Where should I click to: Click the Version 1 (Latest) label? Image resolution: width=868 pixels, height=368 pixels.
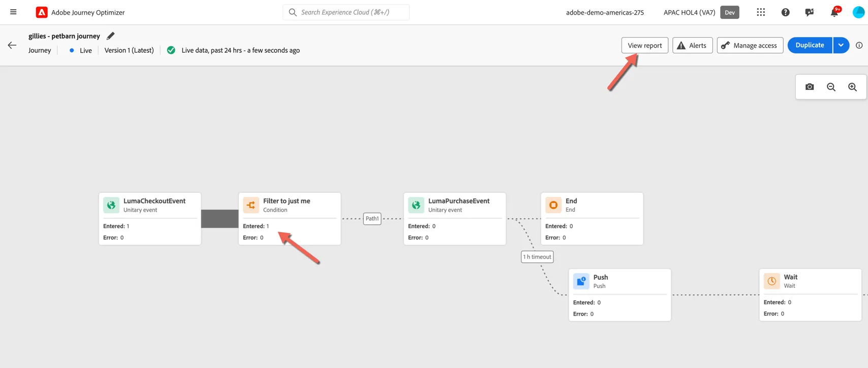pos(129,50)
